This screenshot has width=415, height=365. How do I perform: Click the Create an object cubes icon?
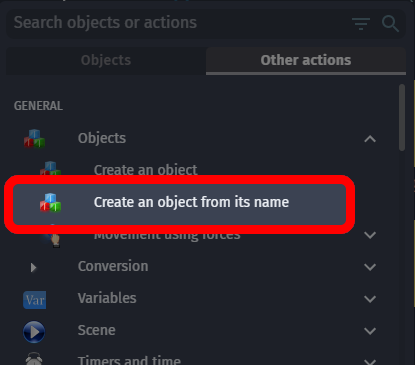click(x=50, y=168)
